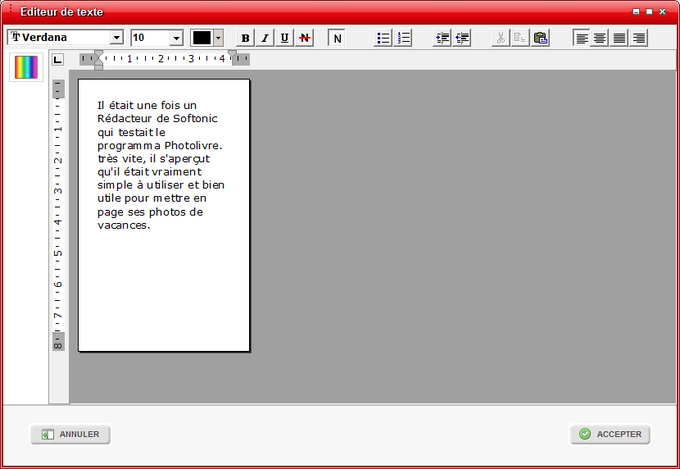Paste clipboard contents icon
Image resolution: width=680 pixels, height=469 pixels.
(540, 38)
